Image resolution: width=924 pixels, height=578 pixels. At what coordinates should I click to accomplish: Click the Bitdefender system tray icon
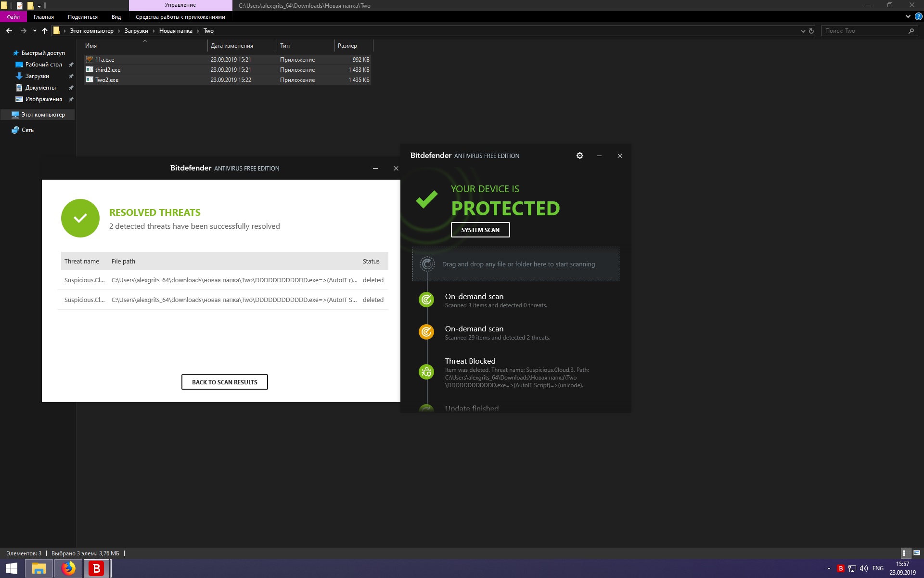tap(841, 568)
